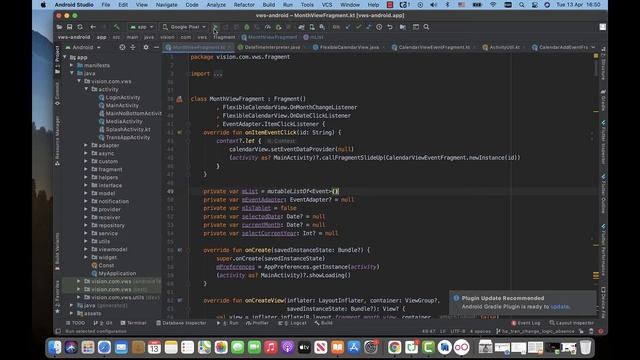Click the VCS commit checkmark icon

point(358,27)
